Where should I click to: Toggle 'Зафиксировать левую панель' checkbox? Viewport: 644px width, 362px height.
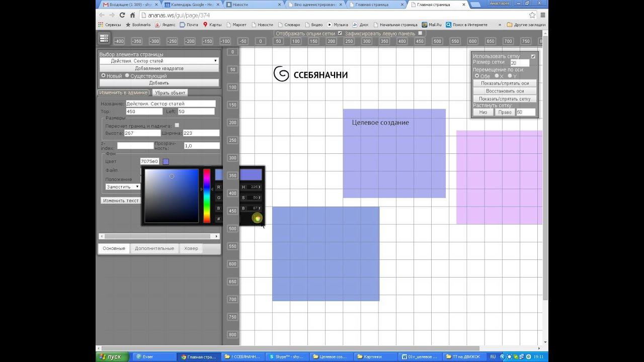pos(421,34)
